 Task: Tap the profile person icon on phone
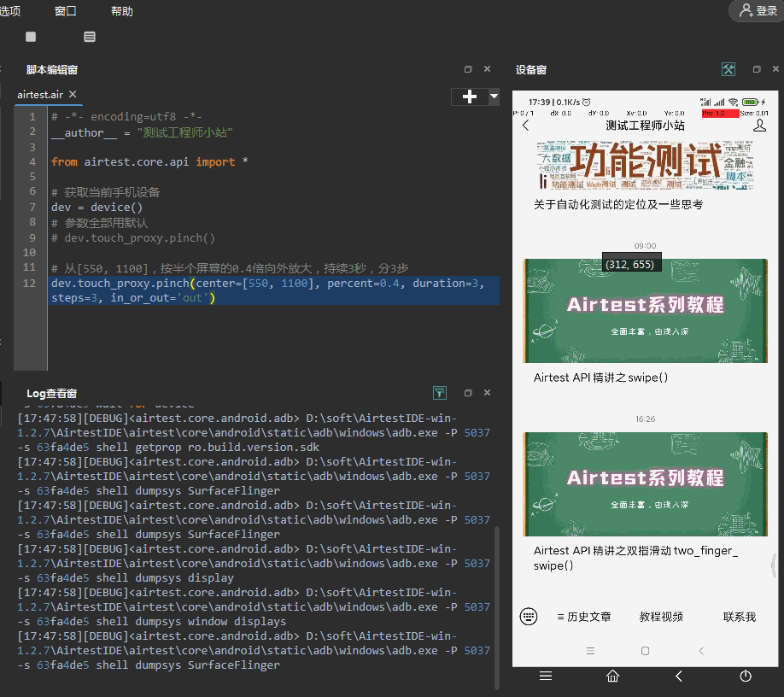[x=759, y=126]
